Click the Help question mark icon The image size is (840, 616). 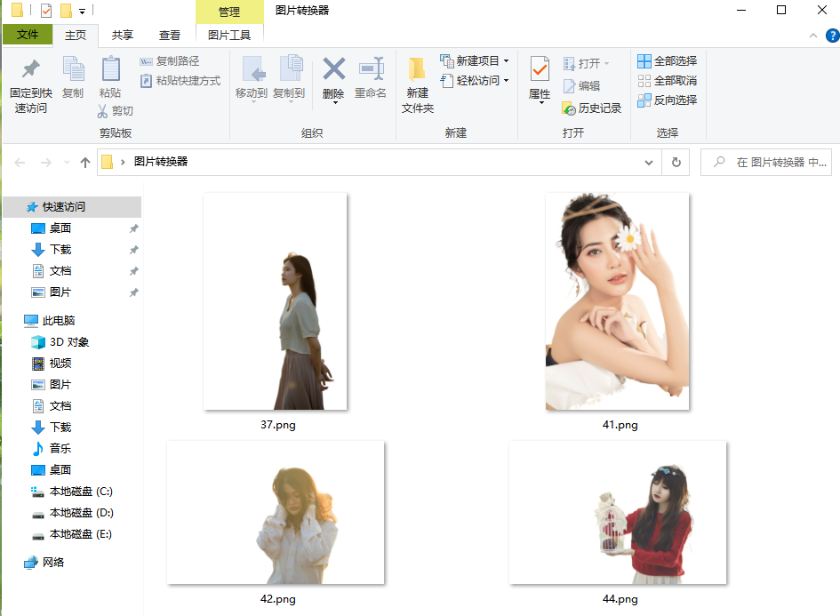833,36
